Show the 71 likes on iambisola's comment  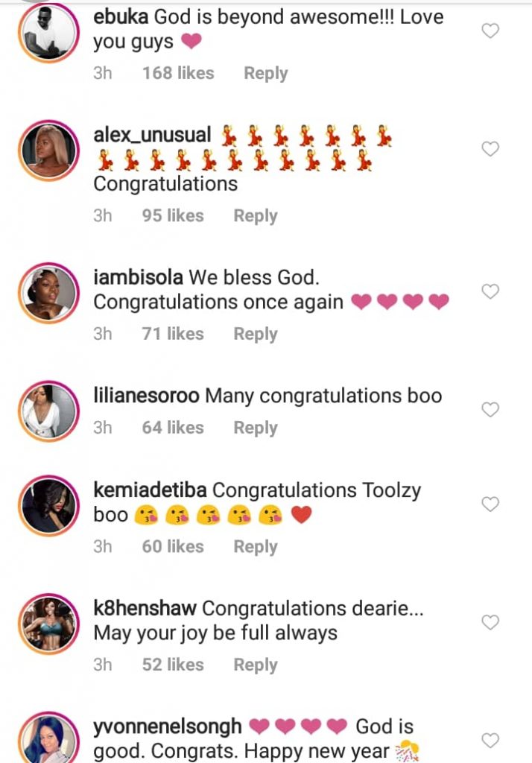pos(173,334)
